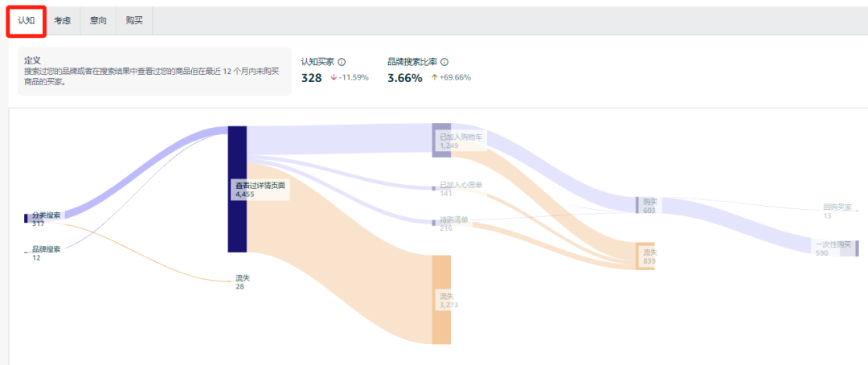
Task: Click the 流失 839 node
Action: [645, 256]
